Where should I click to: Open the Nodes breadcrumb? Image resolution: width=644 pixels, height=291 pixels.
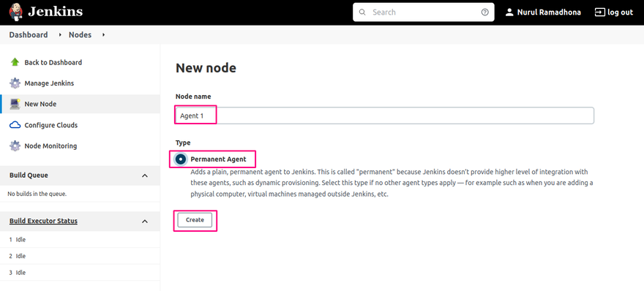tap(80, 35)
